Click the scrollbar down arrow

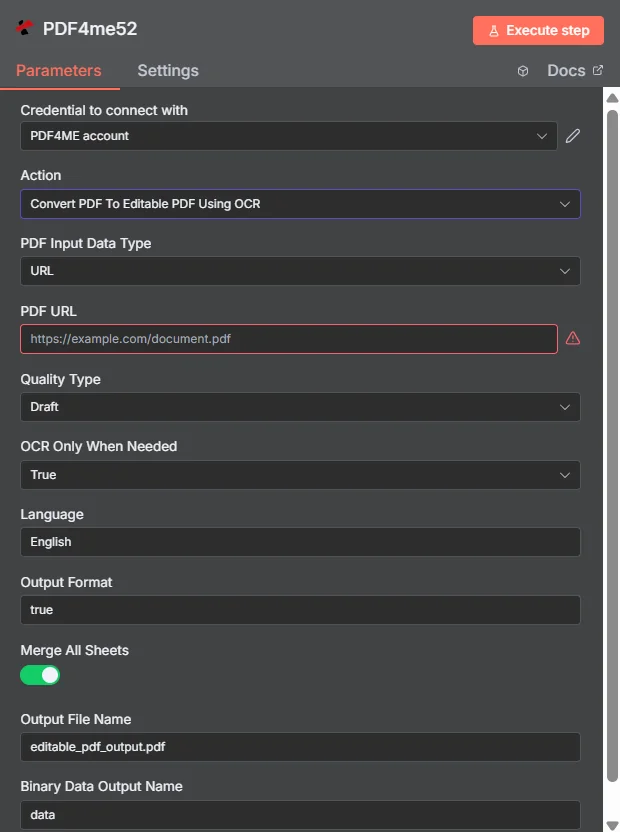pos(612,826)
